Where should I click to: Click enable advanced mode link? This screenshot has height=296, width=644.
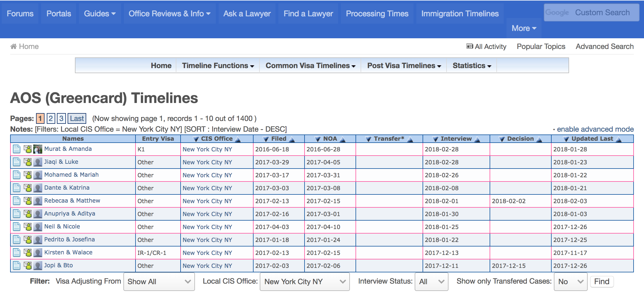(x=595, y=129)
